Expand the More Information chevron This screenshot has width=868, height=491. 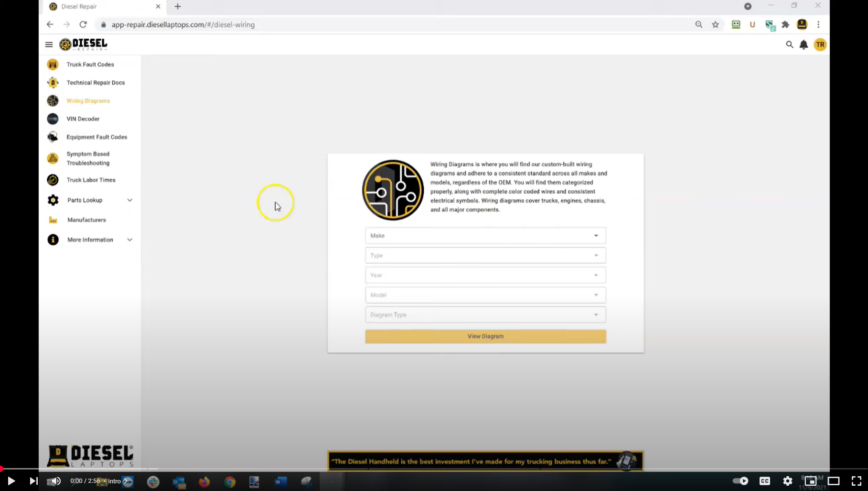click(129, 240)
